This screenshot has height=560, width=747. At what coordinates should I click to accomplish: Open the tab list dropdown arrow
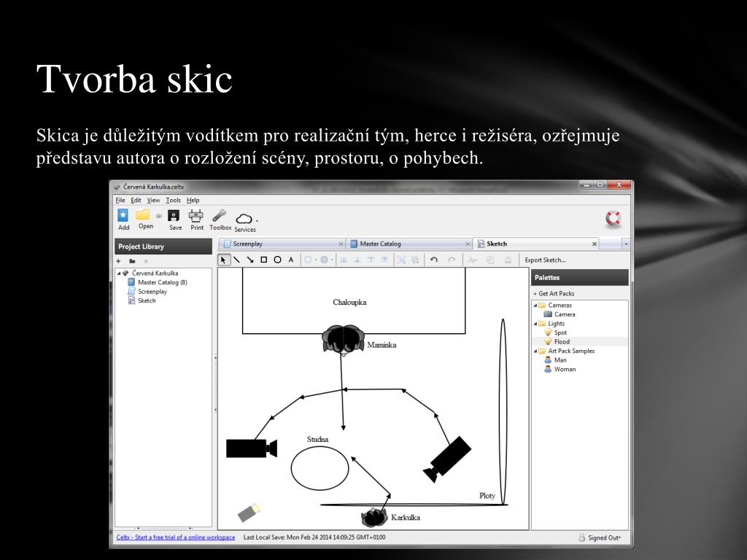(x=625, y=244)
